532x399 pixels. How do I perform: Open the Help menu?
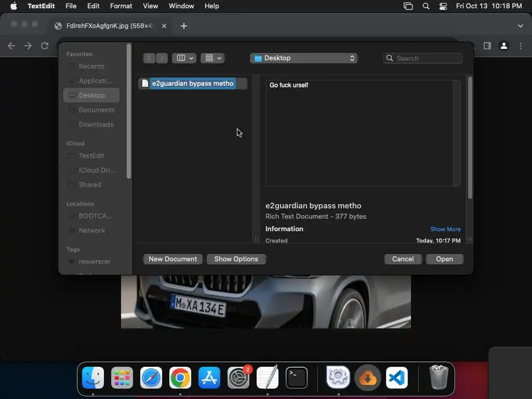point(212,6)
